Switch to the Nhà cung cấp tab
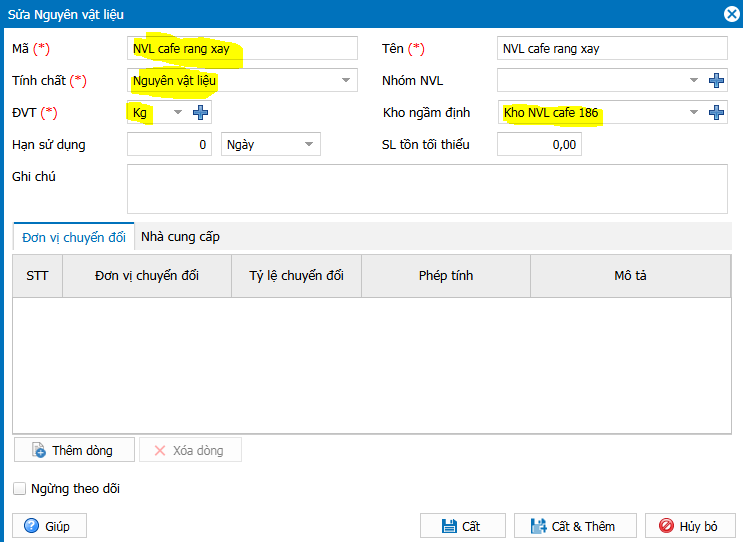This screenshot has height=542, width=743. 181,236
